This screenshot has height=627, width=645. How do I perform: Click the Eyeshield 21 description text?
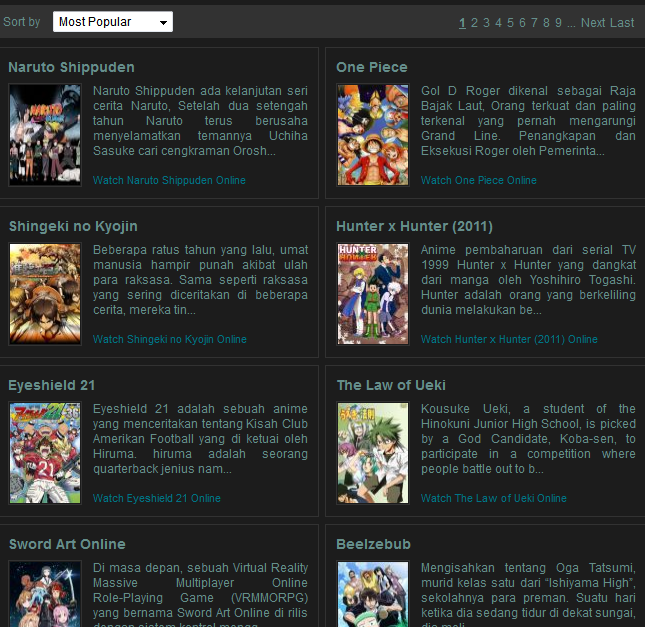click(200, 439)
